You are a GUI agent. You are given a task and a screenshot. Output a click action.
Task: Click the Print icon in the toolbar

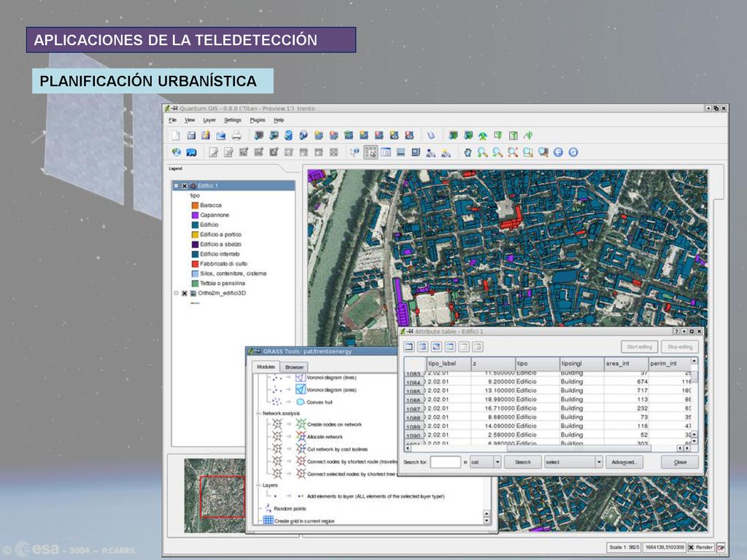pyautogui.click(x=236, y=136)
